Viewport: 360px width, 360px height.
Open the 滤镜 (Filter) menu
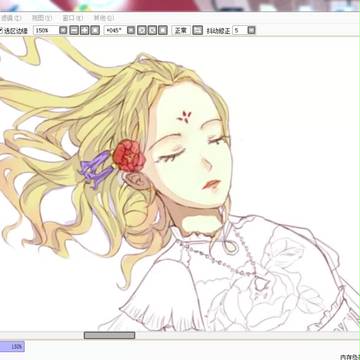tap(11, 18)
